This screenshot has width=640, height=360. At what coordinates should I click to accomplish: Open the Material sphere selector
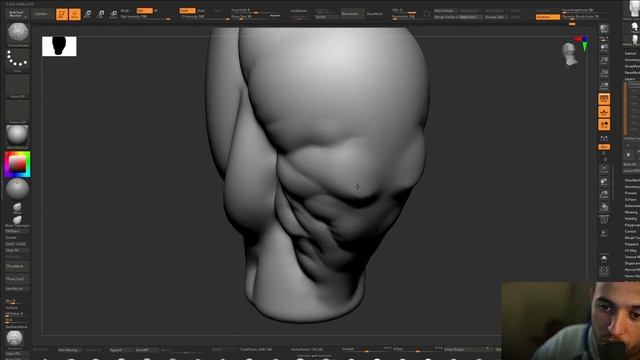[x=18, y=136]
